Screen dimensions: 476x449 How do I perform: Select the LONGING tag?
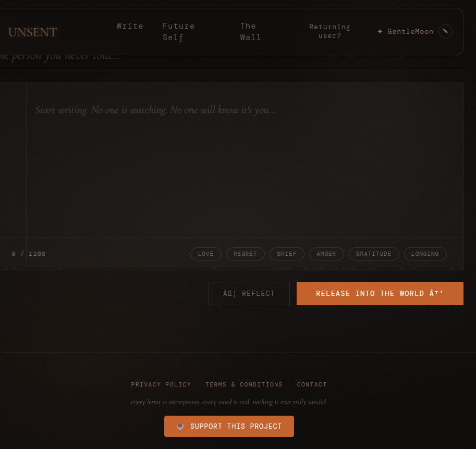pos(425,254)
